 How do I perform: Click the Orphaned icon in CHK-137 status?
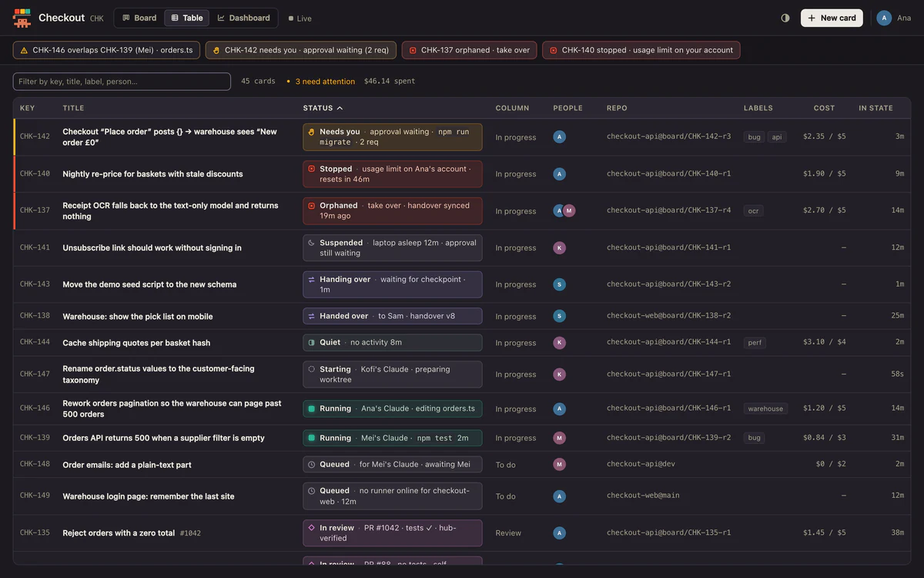coord(312,206)
